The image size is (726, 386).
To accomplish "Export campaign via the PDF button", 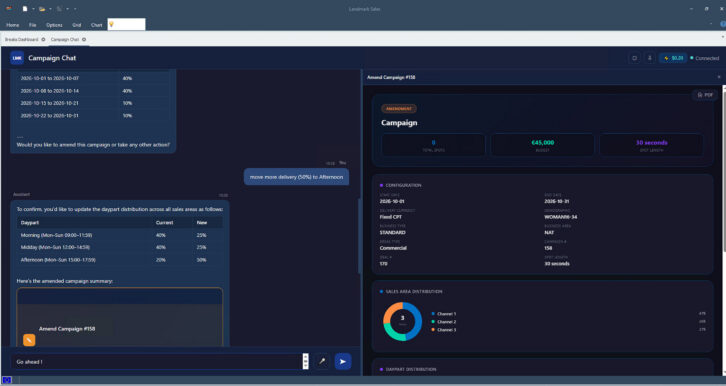I will point(705,95).
